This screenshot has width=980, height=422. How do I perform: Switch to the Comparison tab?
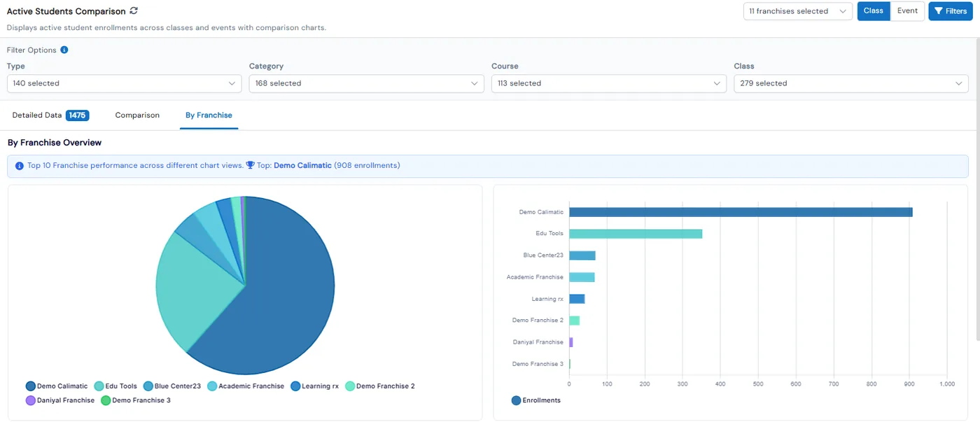pyautogui.click(x=137, y=115)
